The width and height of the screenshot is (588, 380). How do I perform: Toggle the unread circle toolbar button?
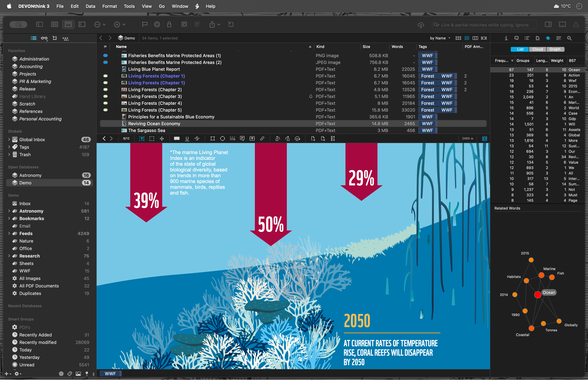pyautogui.click(x=157, y=24)
